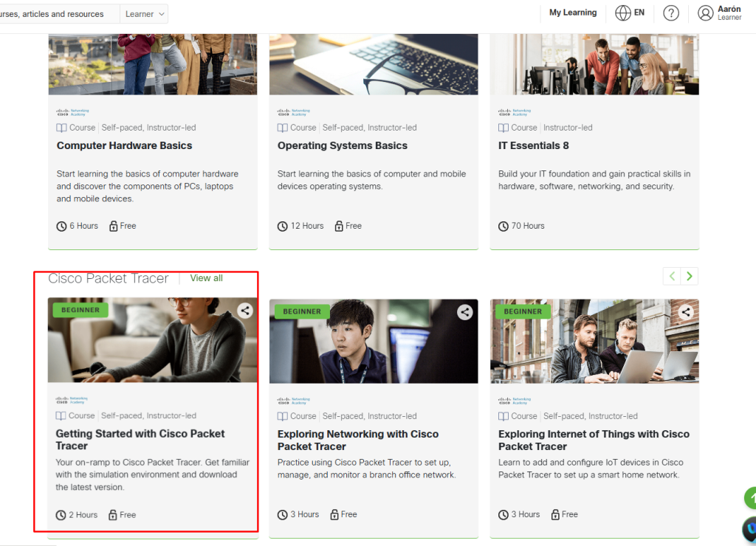Open the Operating Systems Basics course title
756x546 pixels.
342,145
